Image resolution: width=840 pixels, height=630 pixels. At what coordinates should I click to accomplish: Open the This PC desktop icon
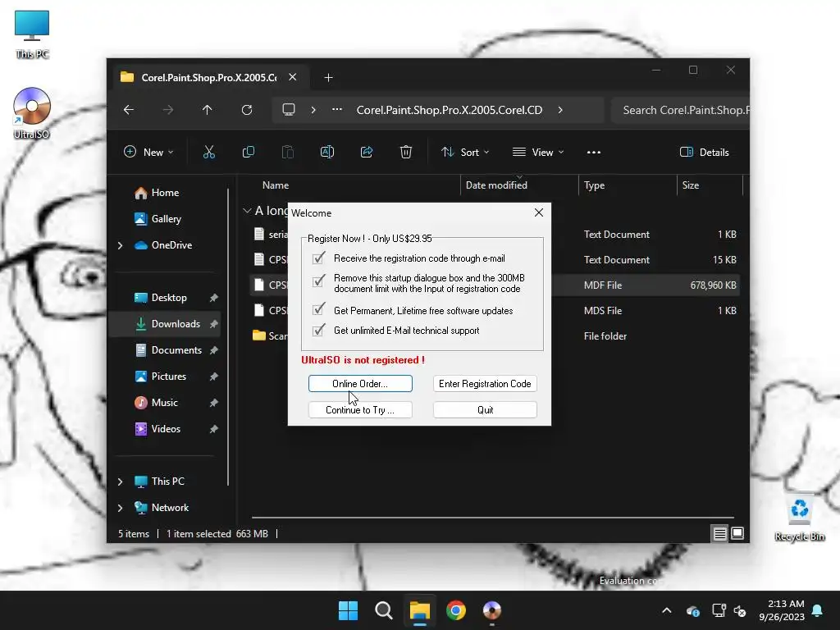(32, 34)
